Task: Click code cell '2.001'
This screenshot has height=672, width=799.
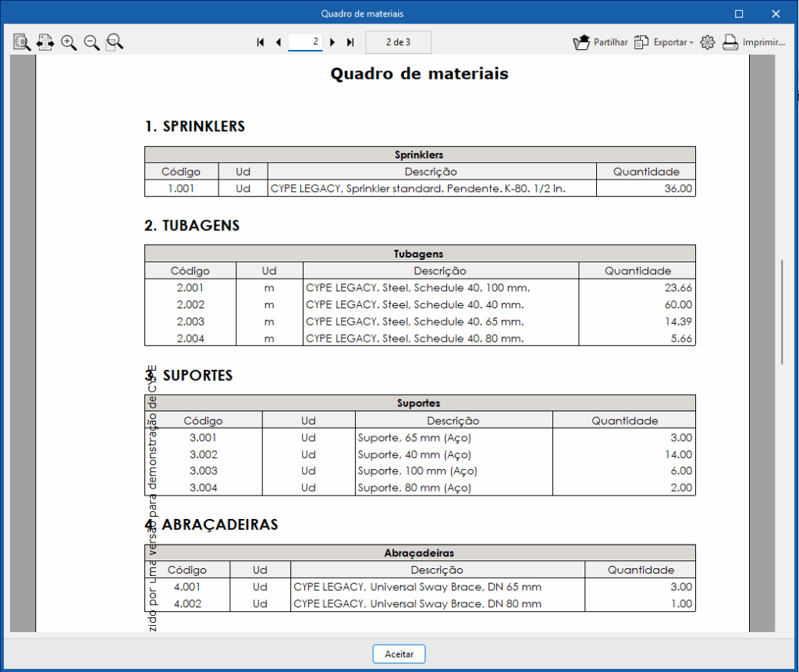Action: (190, 287)
